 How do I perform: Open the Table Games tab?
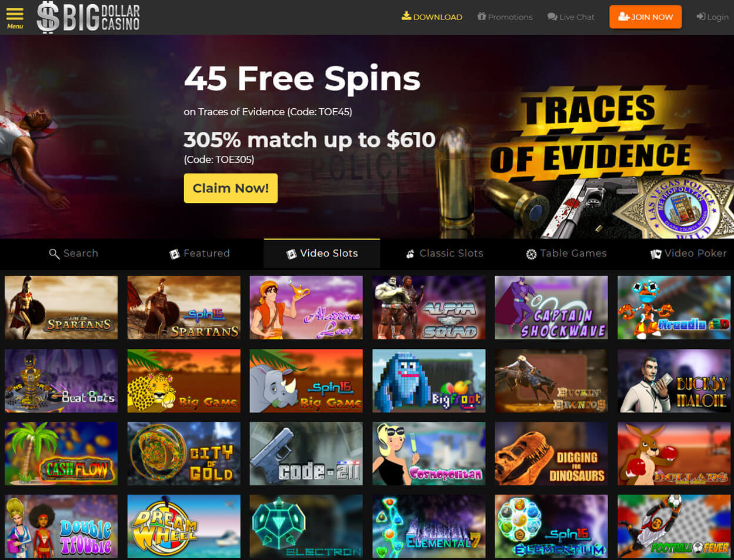(x=566, y=254)
